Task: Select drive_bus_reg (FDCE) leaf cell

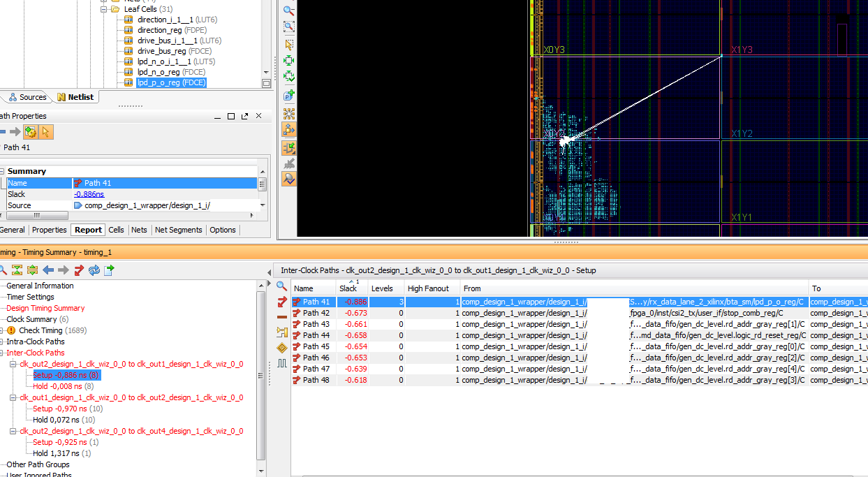Action: click(174, 51)
